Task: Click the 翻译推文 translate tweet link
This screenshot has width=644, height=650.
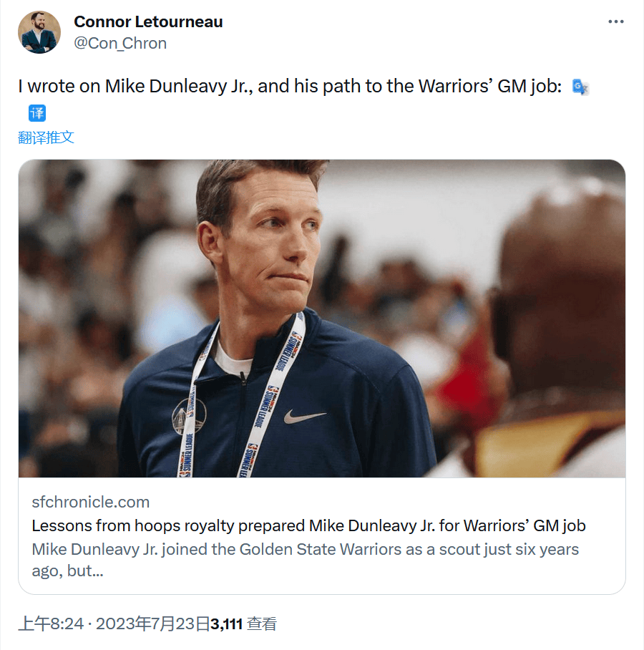Action: (x=46, y=137)
